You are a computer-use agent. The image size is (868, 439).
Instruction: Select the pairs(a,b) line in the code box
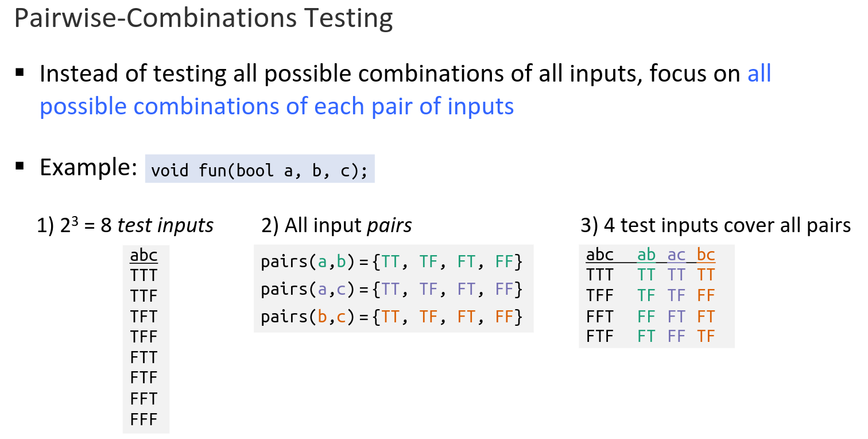pyautogui.click(x=392, y=263)
